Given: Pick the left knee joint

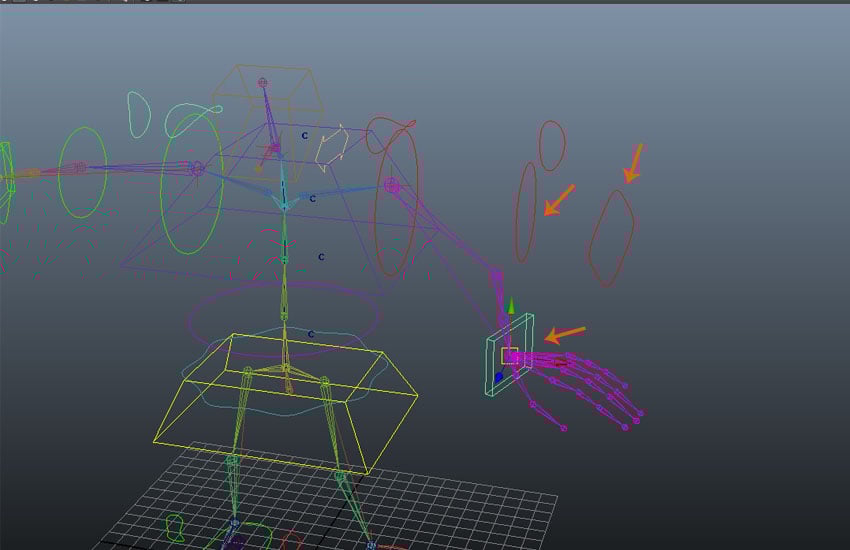Looking at the screenshot, I should (232, 461).
